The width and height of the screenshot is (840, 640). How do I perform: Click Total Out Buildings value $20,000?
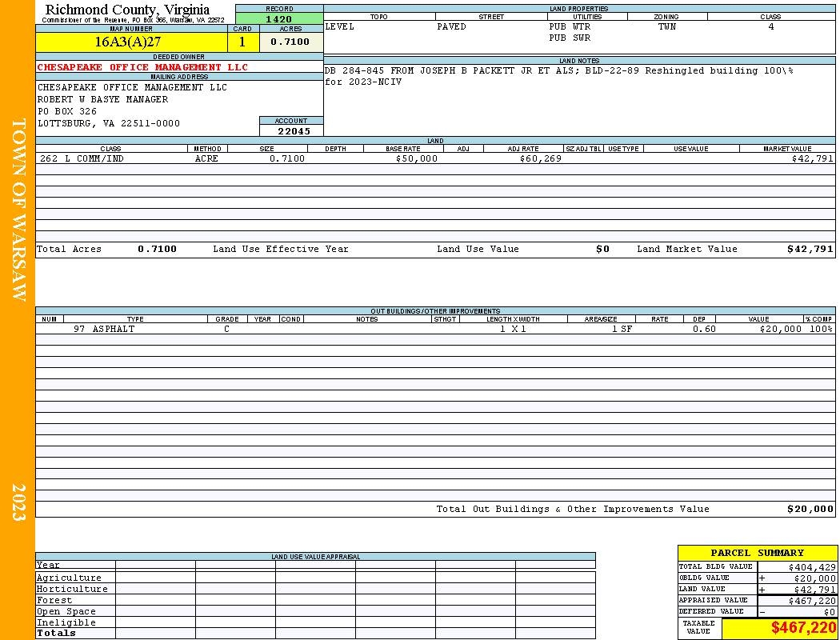(x=810, y=509)
